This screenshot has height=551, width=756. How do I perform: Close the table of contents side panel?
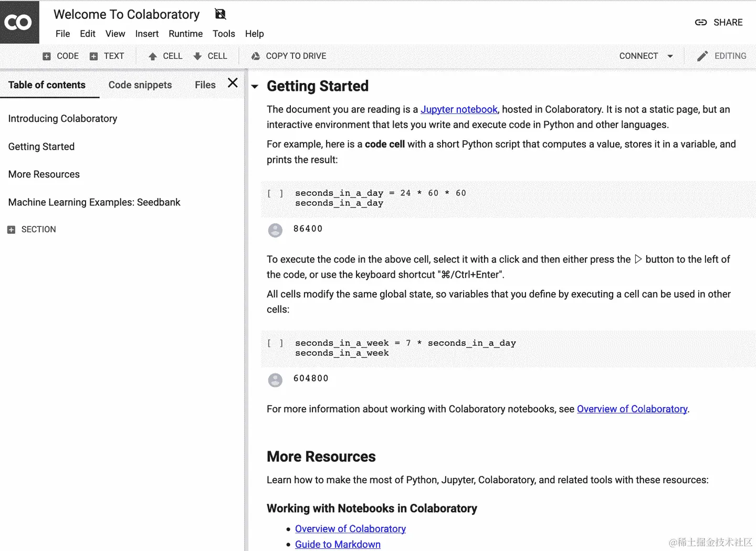(233, 82)
